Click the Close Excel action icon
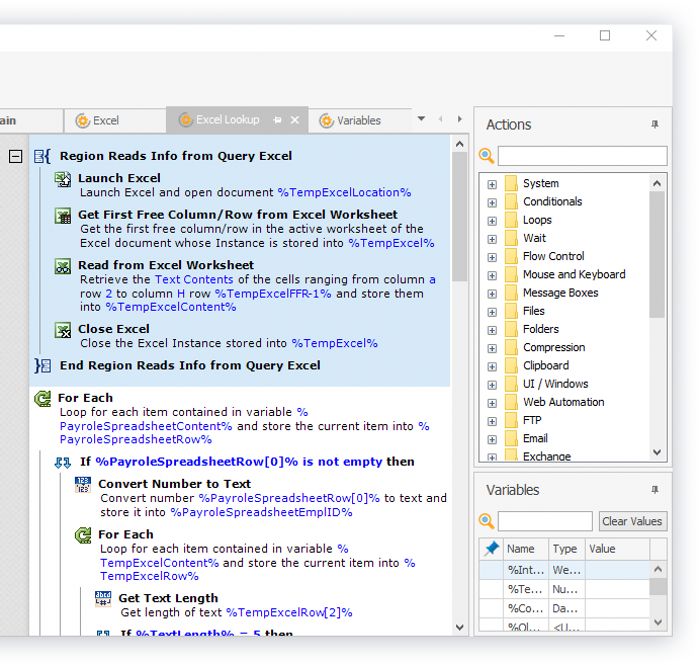699x665 pixels. click(63, 330)
